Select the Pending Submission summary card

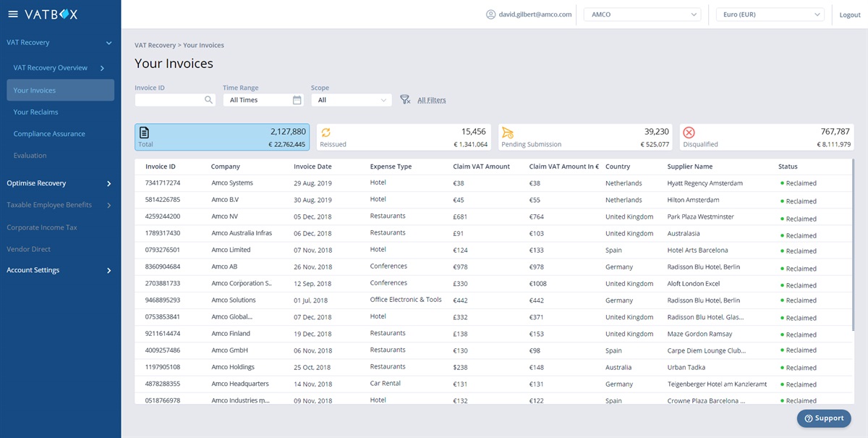(x=585, y=137)
